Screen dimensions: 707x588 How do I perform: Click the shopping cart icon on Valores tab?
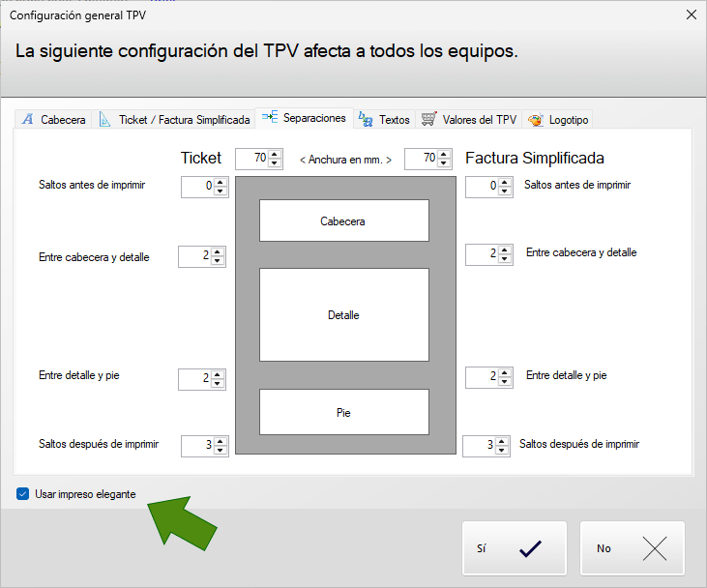[428, 119]
